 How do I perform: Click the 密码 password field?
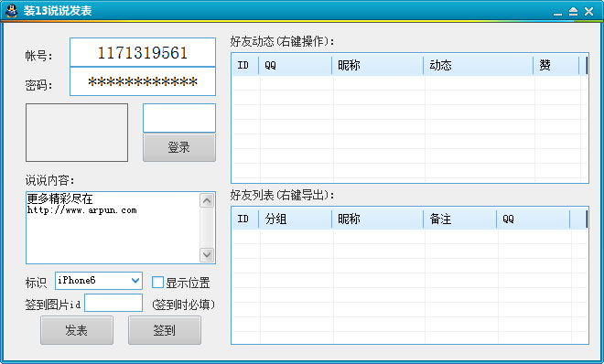143,81
